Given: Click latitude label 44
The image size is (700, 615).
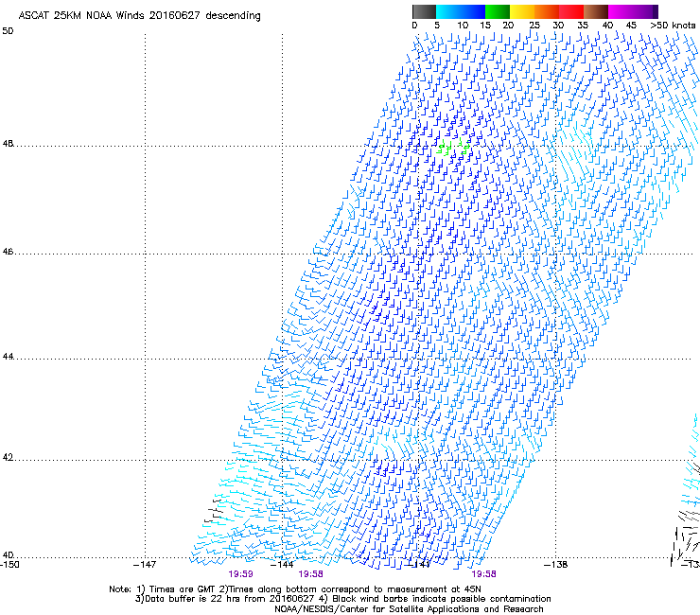Looking at the screenshot, I should 8,357.
